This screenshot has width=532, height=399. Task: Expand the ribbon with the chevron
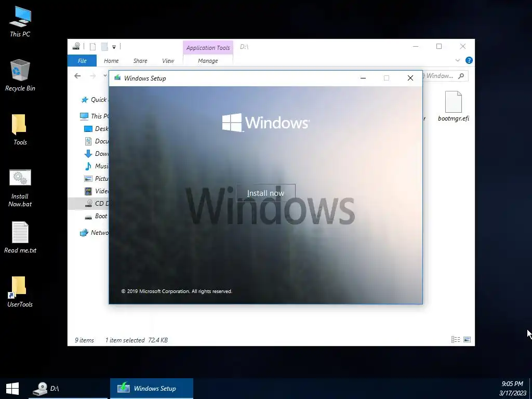(457, 60)
